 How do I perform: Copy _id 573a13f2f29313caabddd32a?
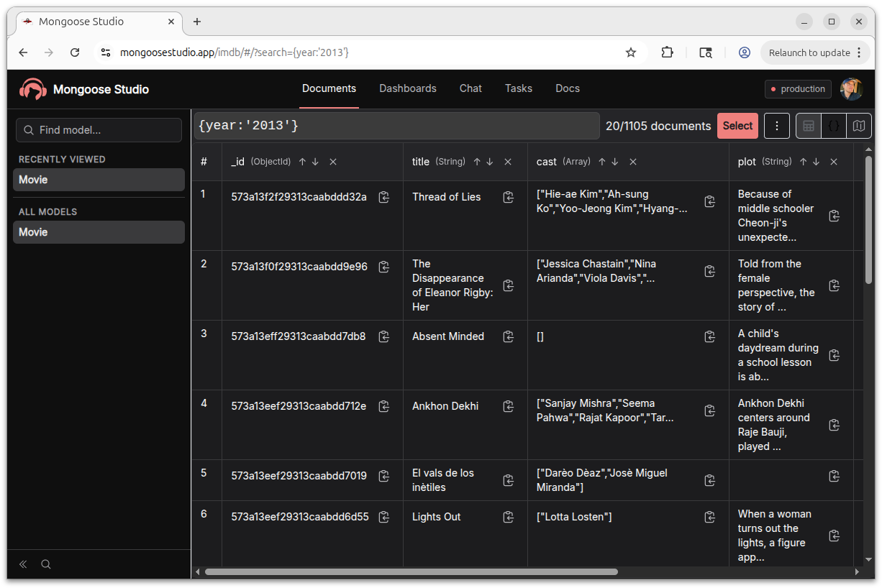point(384,197)
